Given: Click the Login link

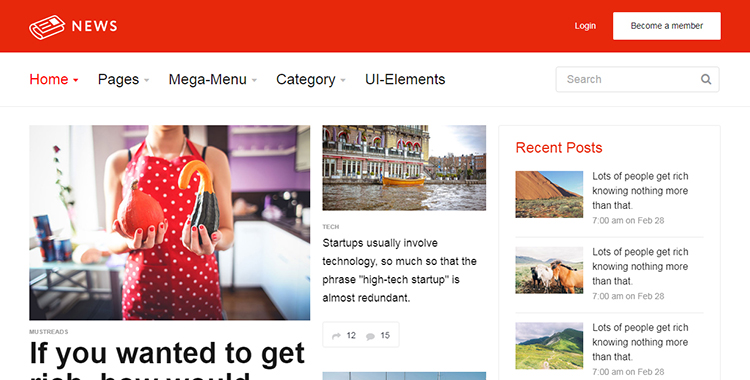Looking at the screenshot, I should pyautogui.click(x=585, y=26).
